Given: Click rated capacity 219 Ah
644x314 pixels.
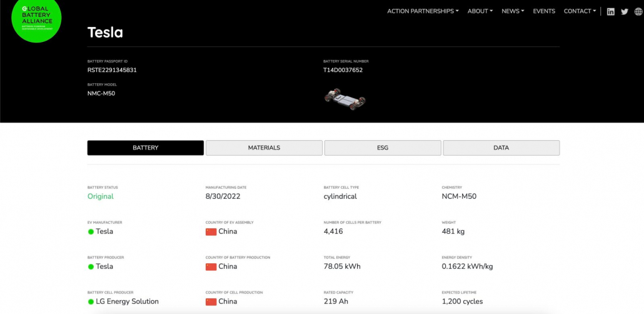Looking at the screenshot, I should click(336, 301).
